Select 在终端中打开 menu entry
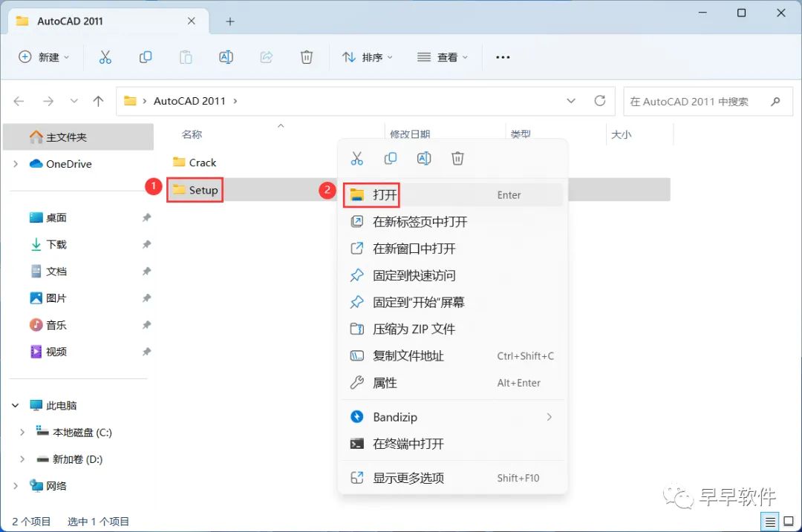Viewport: 802px width, 532px height. coord(453,444)
